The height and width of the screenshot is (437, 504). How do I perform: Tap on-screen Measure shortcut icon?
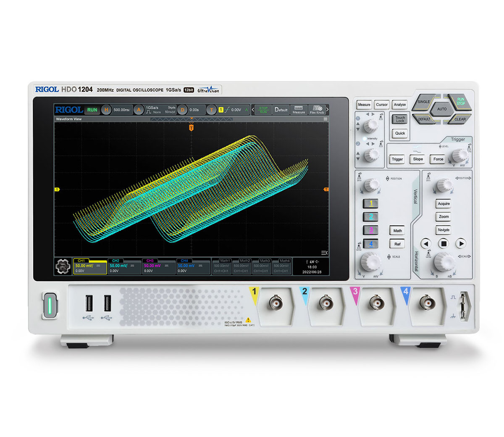click(299, 110)
